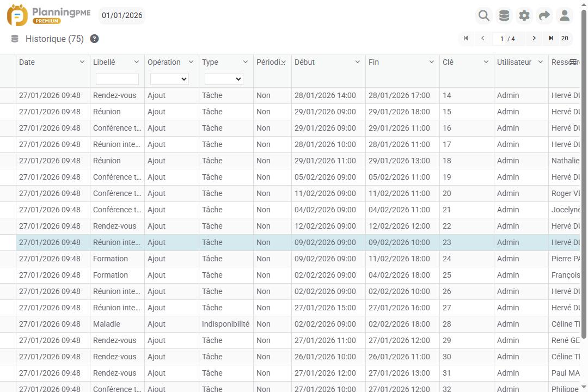
Task: Click resource François cell
Action: [x=565, y=275]
